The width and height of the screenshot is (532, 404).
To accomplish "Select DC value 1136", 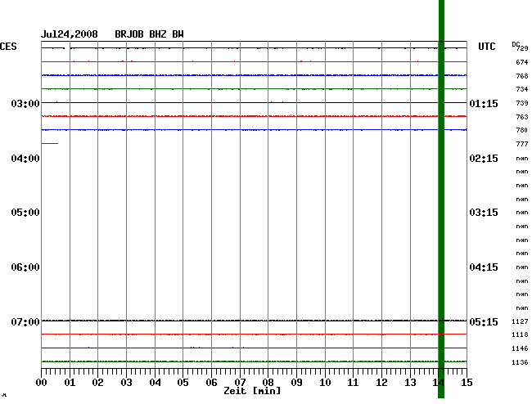I will pos(520,362).
